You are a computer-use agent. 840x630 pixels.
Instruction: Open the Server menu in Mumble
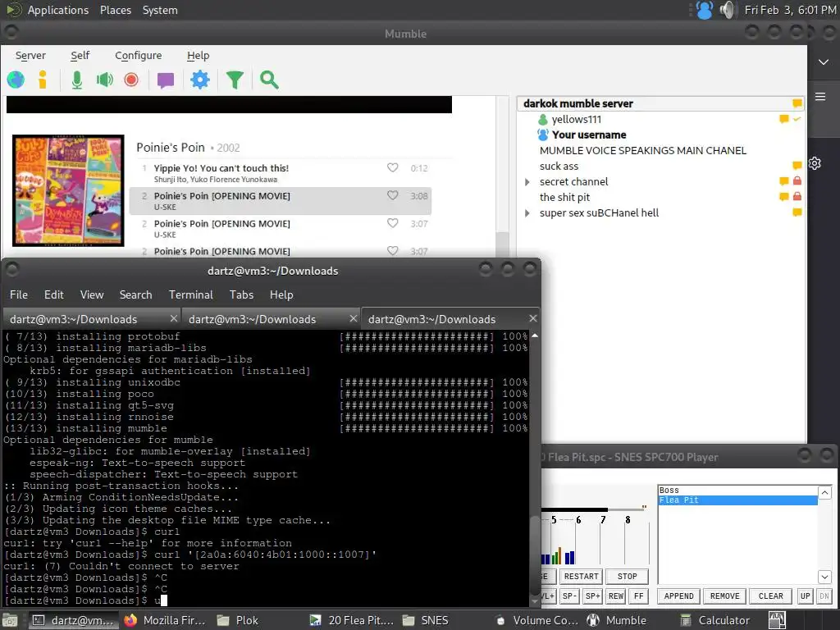30,55
